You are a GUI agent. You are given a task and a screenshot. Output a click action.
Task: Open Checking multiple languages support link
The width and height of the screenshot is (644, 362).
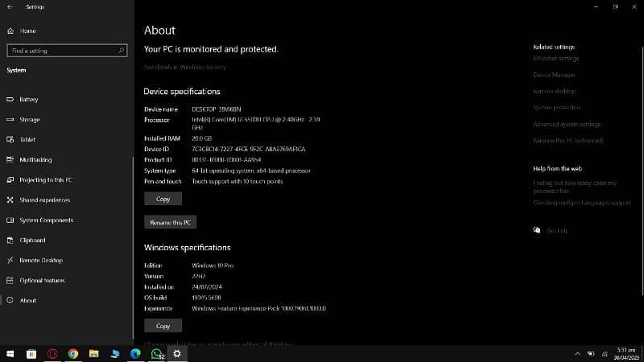582,203
